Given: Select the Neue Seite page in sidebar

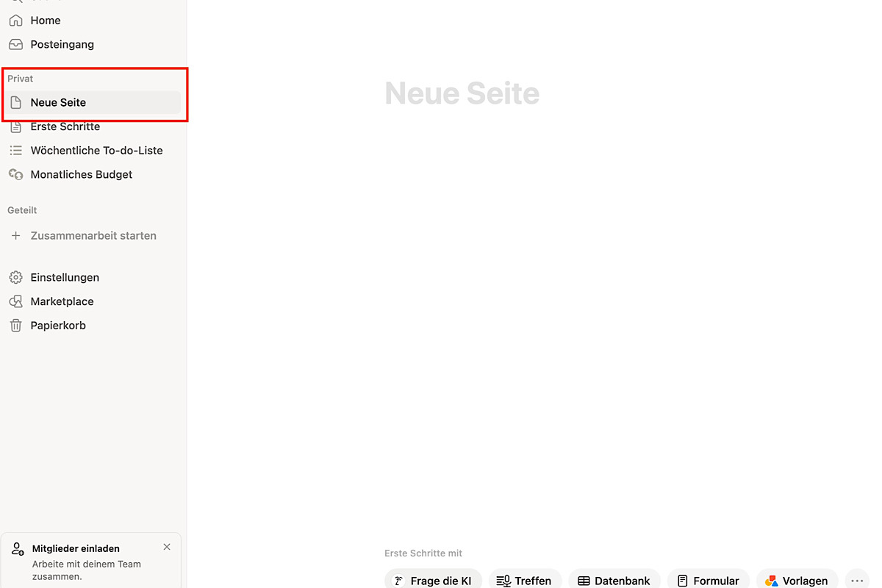Looking at the screenshot, I should pyautogui.click(x=92, y=103).
